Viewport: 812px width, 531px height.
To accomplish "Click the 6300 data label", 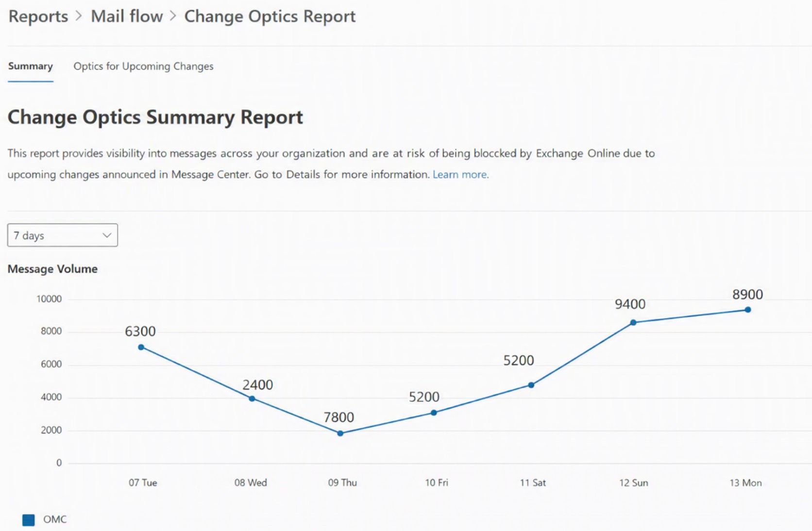I will pos(140,332).
